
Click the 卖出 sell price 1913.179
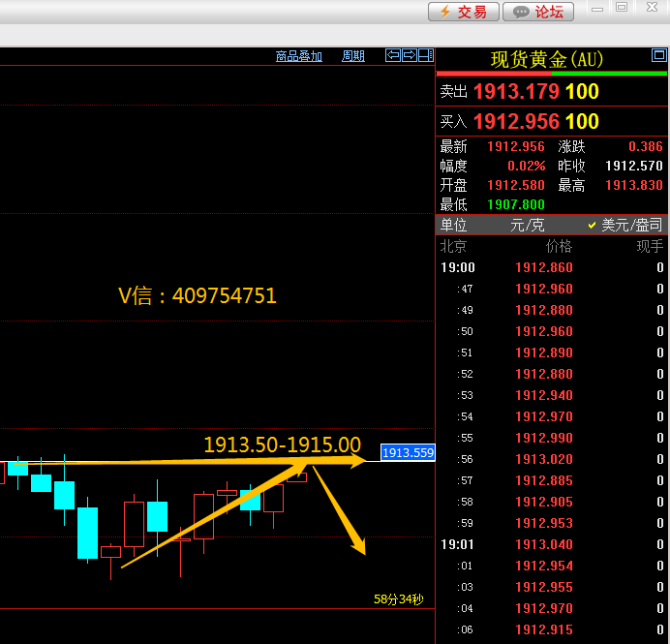coord(516,92)
